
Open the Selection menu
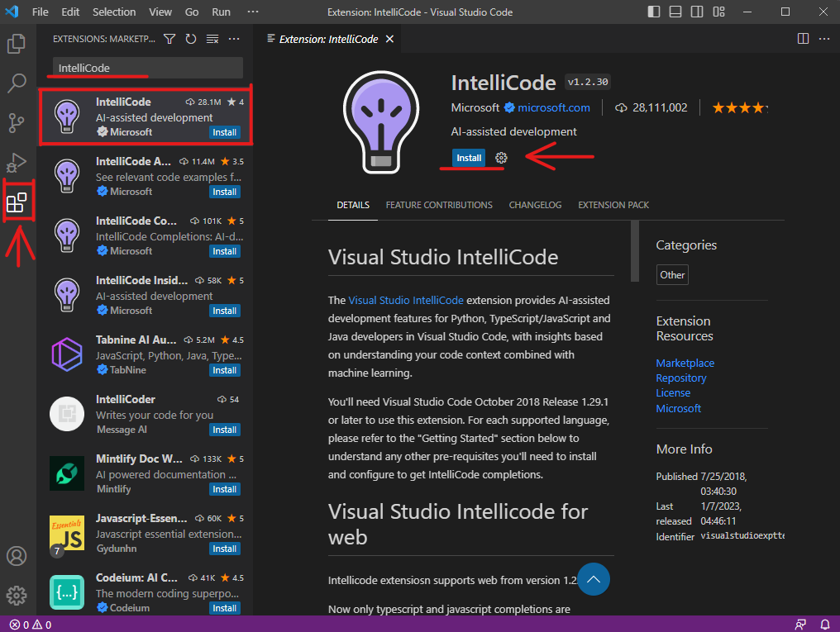114,12
